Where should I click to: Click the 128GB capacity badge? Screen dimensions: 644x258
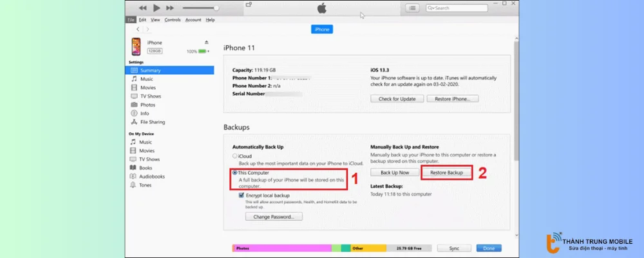click(155, 51)
